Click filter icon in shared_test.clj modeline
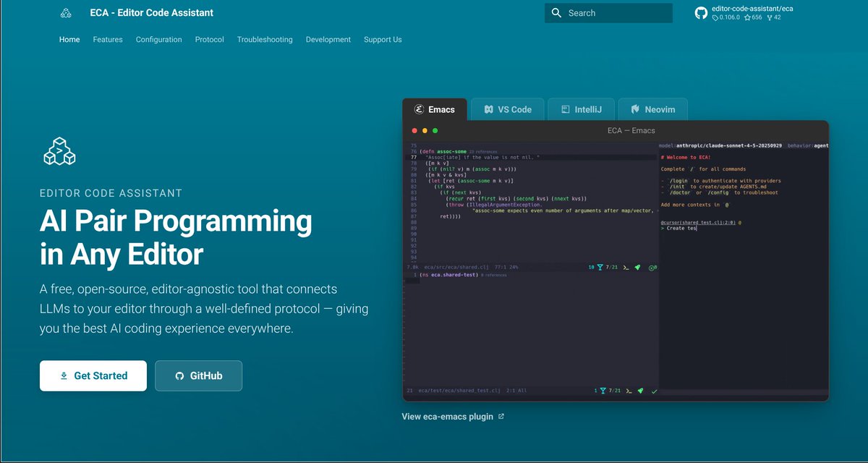868x463 pixels. (x=602, y=391)
